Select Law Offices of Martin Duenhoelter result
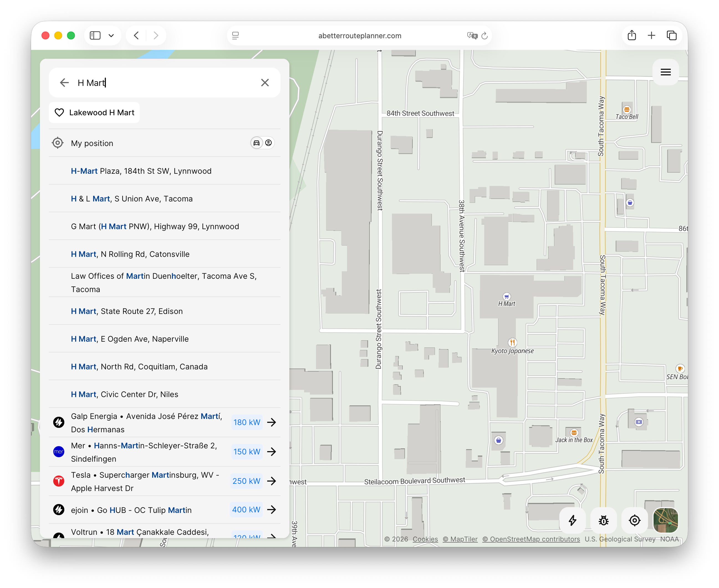 (165, 282)
